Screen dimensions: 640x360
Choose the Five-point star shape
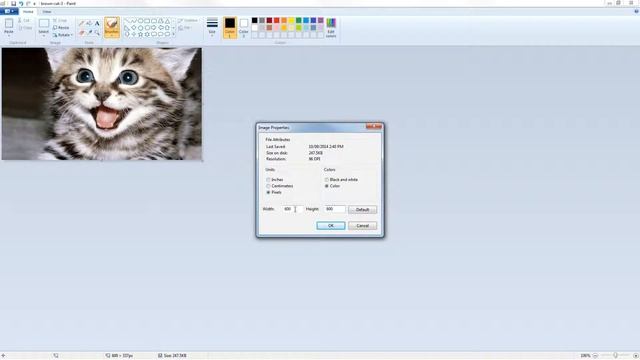point(140,34)
